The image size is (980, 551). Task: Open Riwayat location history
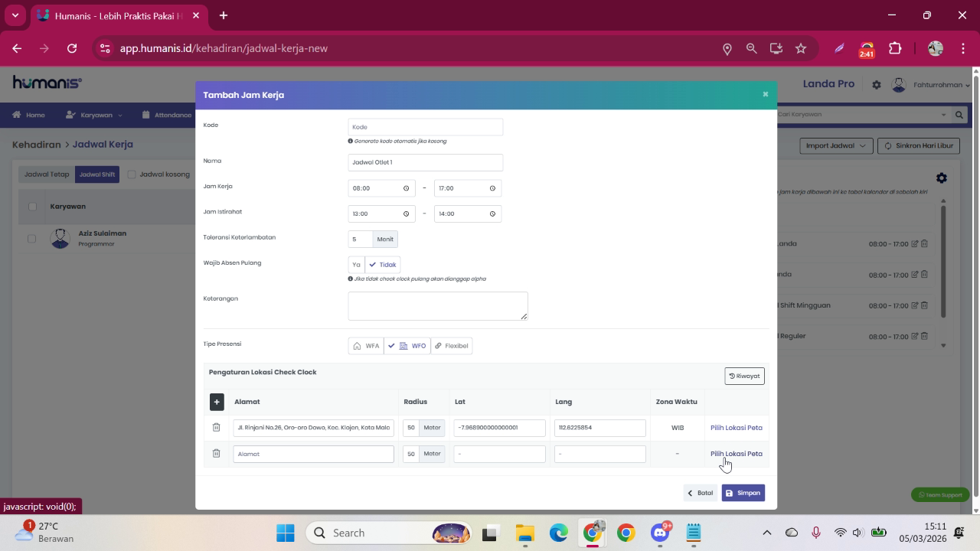pos(744,376)
